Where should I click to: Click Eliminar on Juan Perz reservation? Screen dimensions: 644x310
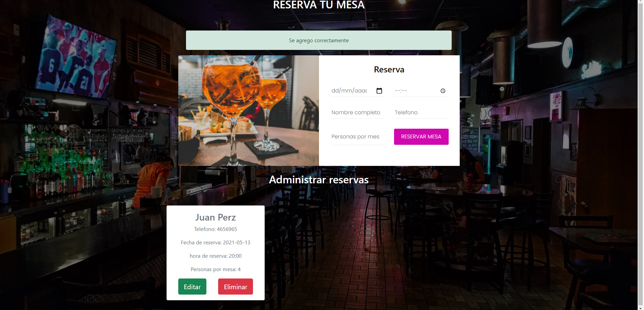point(236,287)
